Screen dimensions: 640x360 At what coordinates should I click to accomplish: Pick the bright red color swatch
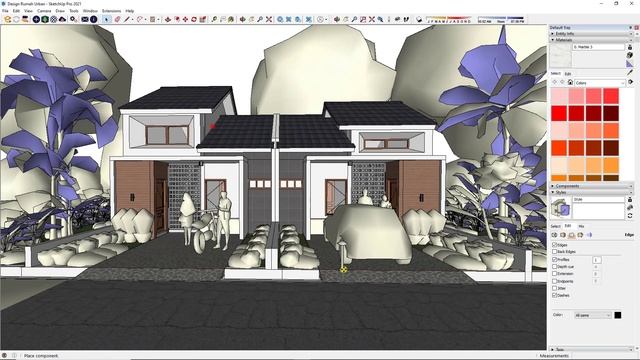pos(559,113)
